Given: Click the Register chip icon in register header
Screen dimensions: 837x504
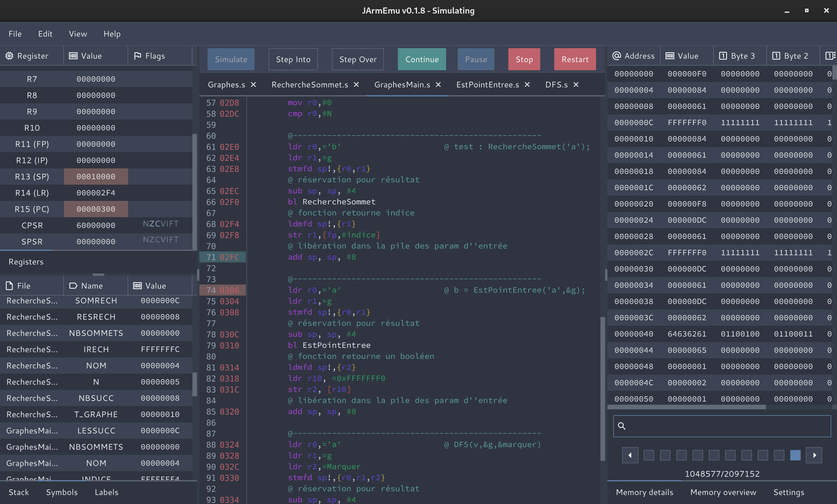Looking at the screenshot, I should click(9, 56).
